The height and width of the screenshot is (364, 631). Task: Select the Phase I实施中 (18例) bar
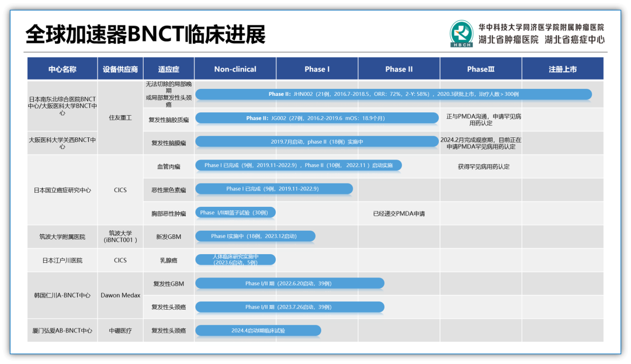tap(255, 236)
